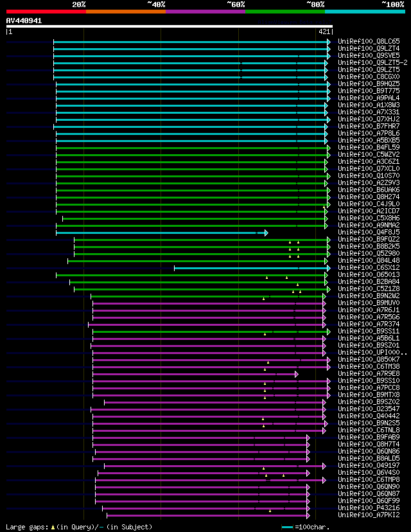Pick the UniRef100_A5B6L1 label
The height and width of the screenshot is (532, 411).
(x=369, y=338)
